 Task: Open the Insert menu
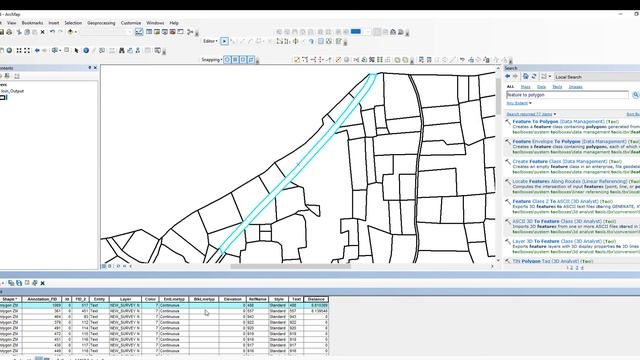(54, 23)
